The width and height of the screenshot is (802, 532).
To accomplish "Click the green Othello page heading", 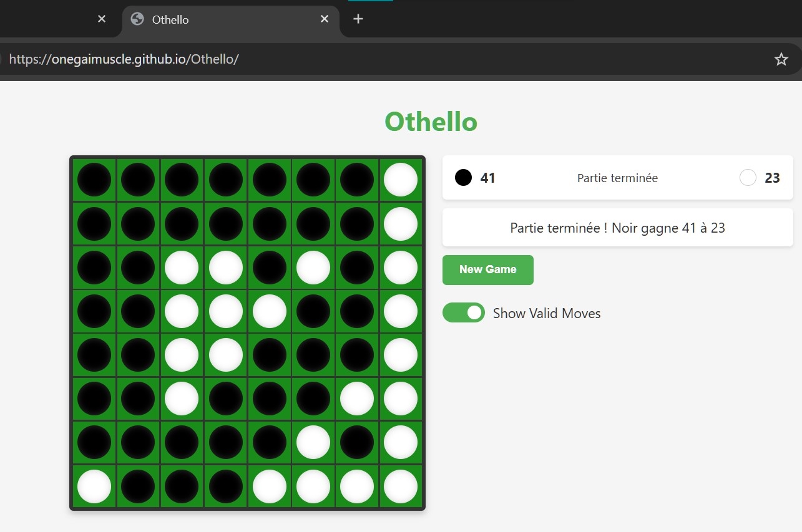I will [431, 122].
